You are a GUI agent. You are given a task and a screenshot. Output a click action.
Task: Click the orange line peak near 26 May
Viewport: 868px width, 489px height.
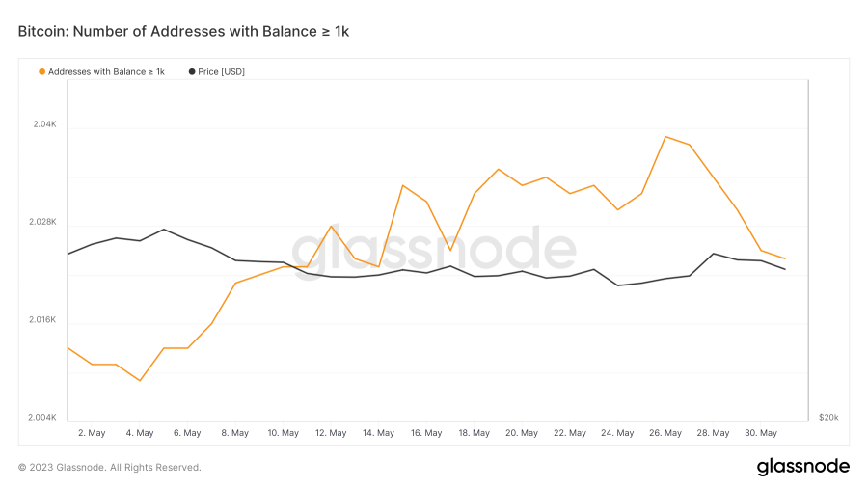(x=665, y=137)
